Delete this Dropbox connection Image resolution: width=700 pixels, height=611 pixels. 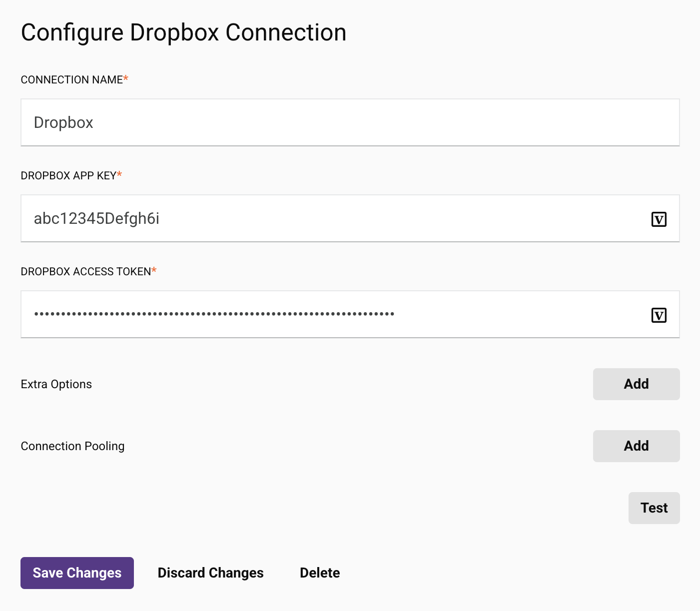pos(320,573)
